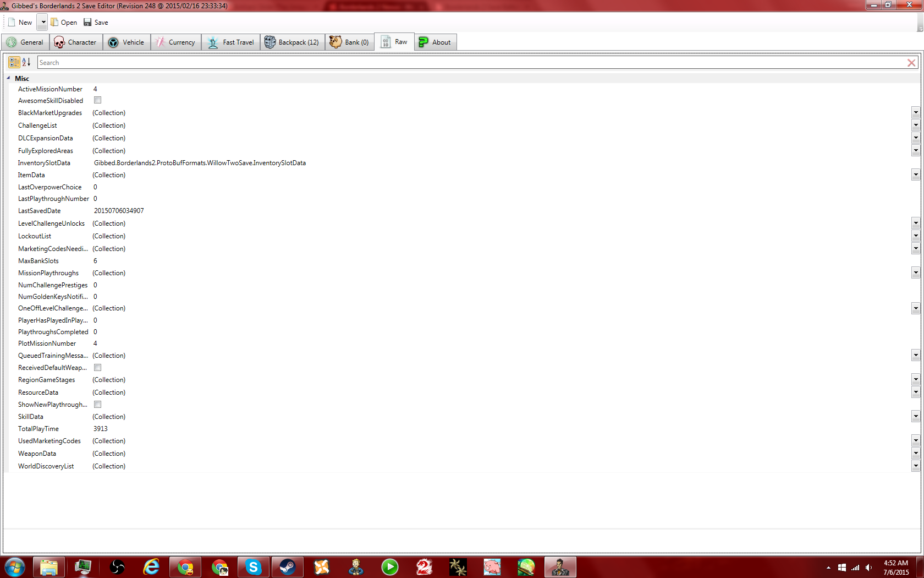The image size is (924, 578).
Task: Click the red X to clear search
Action: pos(911,63)
